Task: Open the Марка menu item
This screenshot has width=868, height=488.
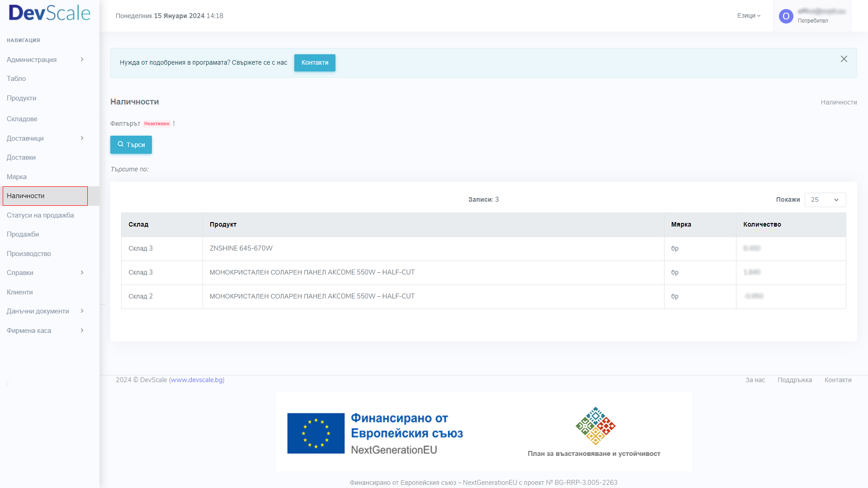Action: (x=17, y=177)
